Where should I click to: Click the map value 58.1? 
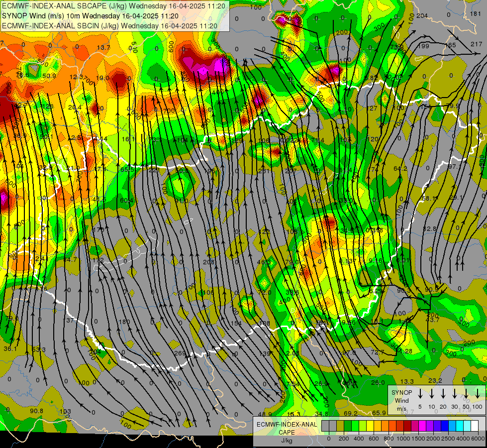coord(429,198)
